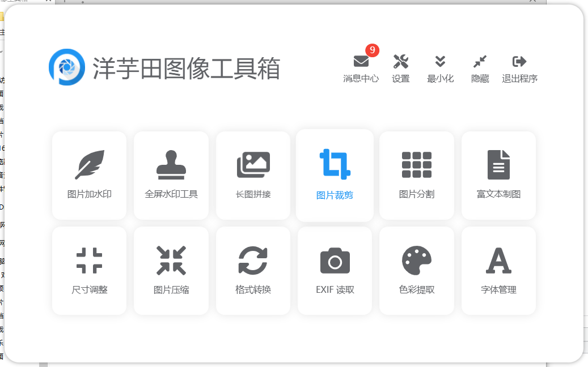Screen dimensions: 588x367
Task: Select the 图片裁剪 crop tool
Action: pos(335,175)
